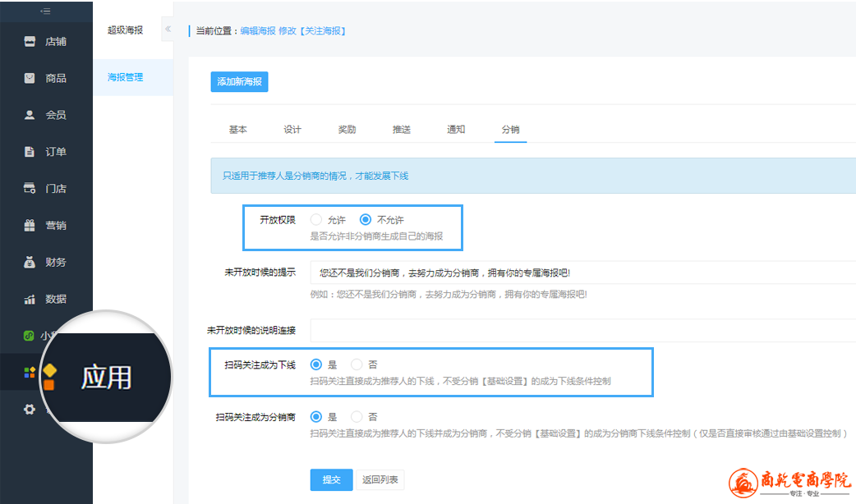Image resolution: width=856 pixels, height=504 pixels.
Task: Click the 数据 data chart icon
Action: point(30,300)
